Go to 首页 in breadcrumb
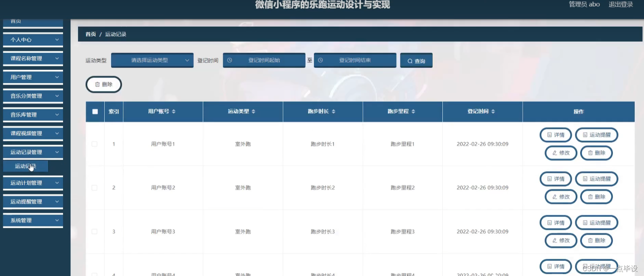 point(90,34)
